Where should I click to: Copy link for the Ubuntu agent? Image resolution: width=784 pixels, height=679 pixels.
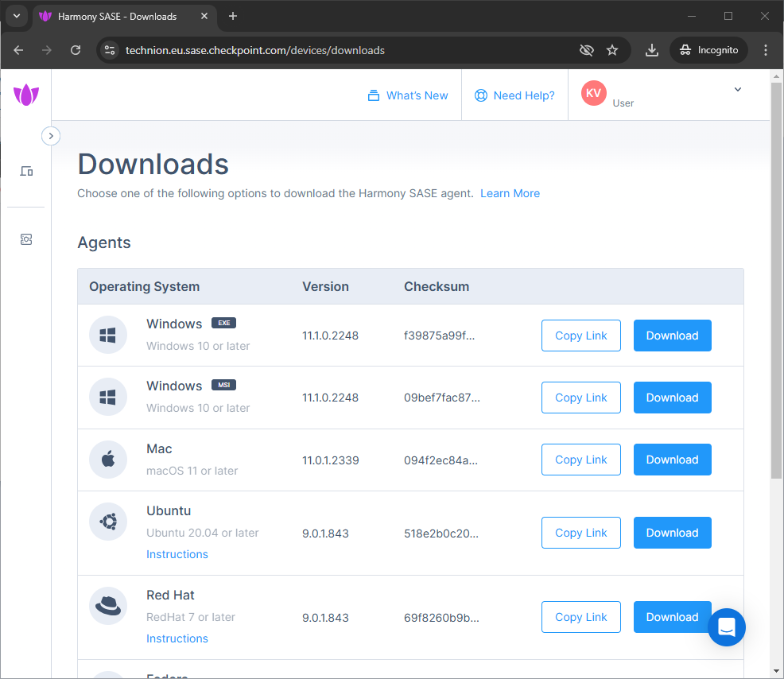[581, 533]
